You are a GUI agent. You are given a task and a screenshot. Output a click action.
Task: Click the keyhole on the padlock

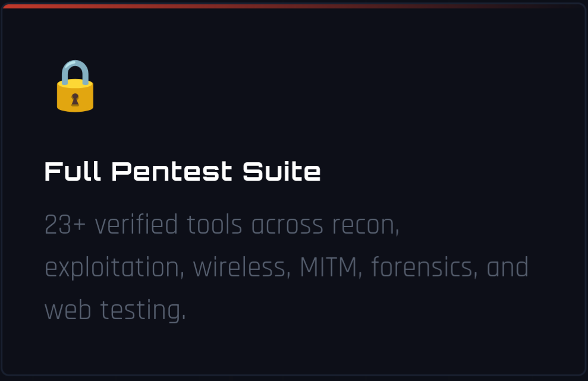[75, 100]
